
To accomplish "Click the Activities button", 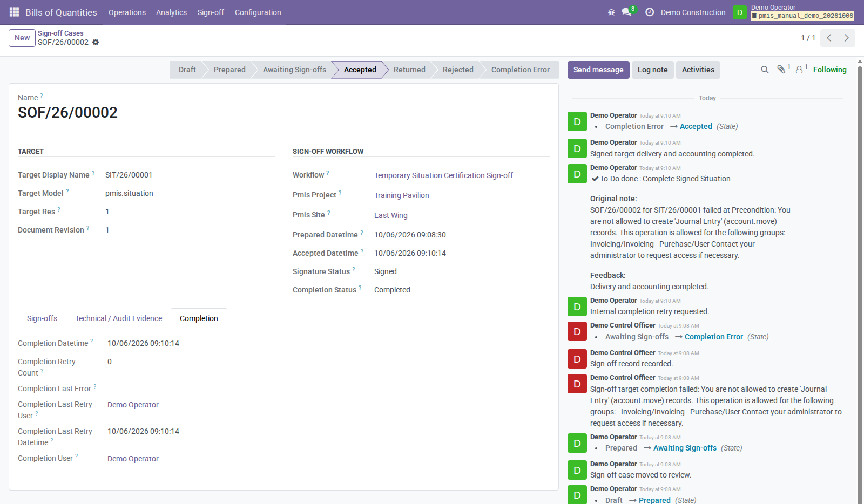I will pyautogui.click(x=698, y=70).
